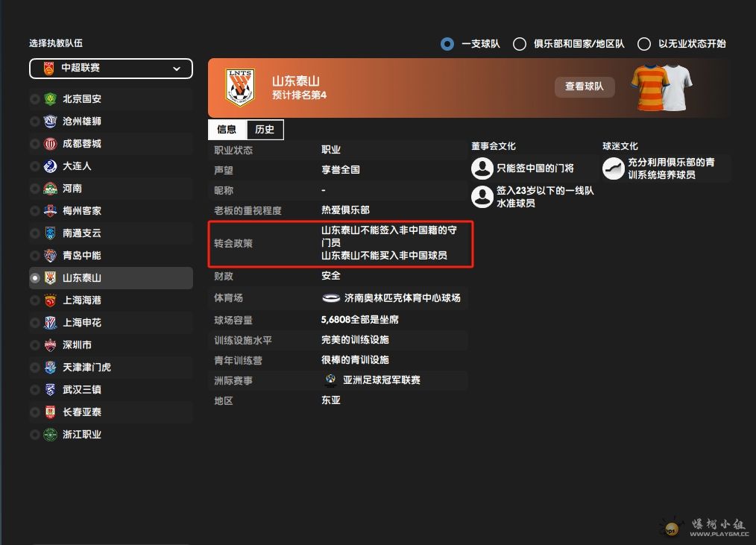
Task: Switch to the 历史 tab
Action: pos(265,129)
